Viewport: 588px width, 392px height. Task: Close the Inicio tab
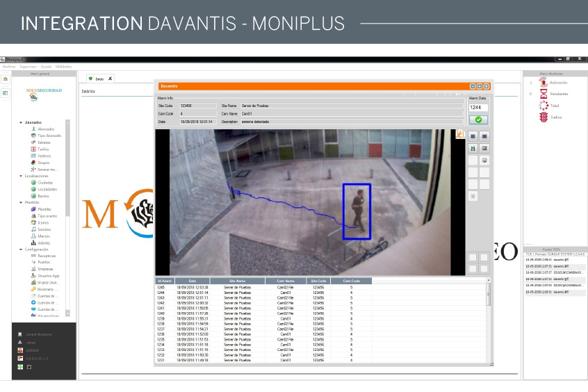(x=110, y=79)
